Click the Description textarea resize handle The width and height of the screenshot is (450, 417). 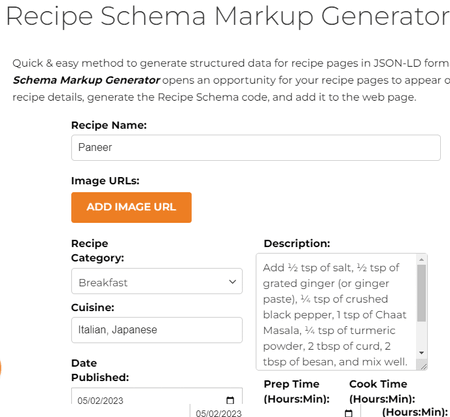pos(423,366)
